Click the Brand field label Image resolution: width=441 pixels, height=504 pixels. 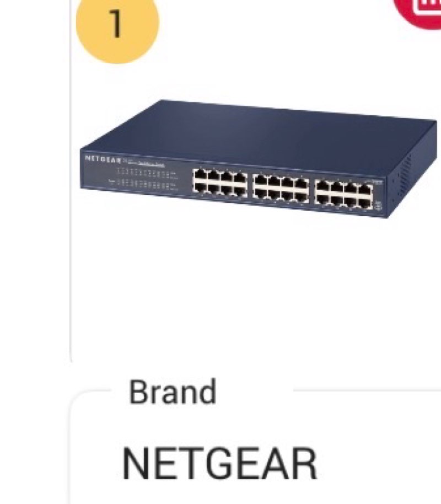pyautogui.click(x=173, y=392)
